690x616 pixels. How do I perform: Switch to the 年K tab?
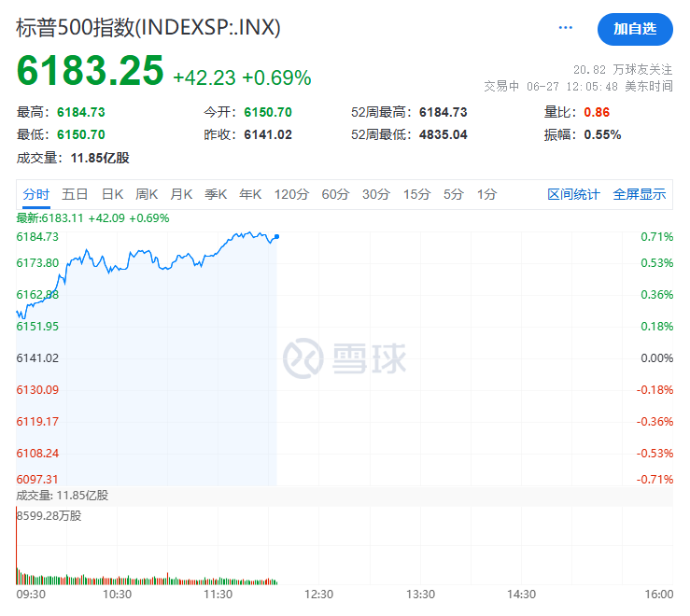(x=250, y=194)
